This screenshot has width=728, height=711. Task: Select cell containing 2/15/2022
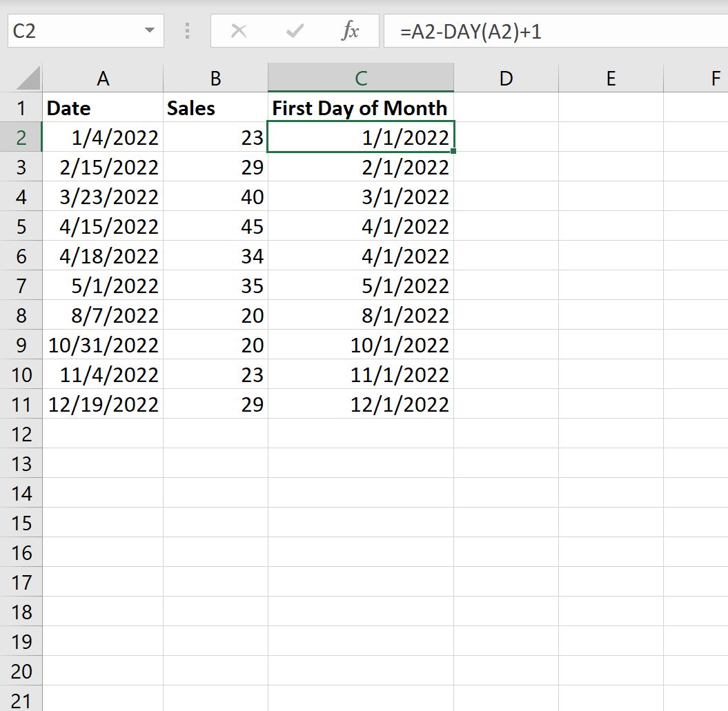(103, 167)
